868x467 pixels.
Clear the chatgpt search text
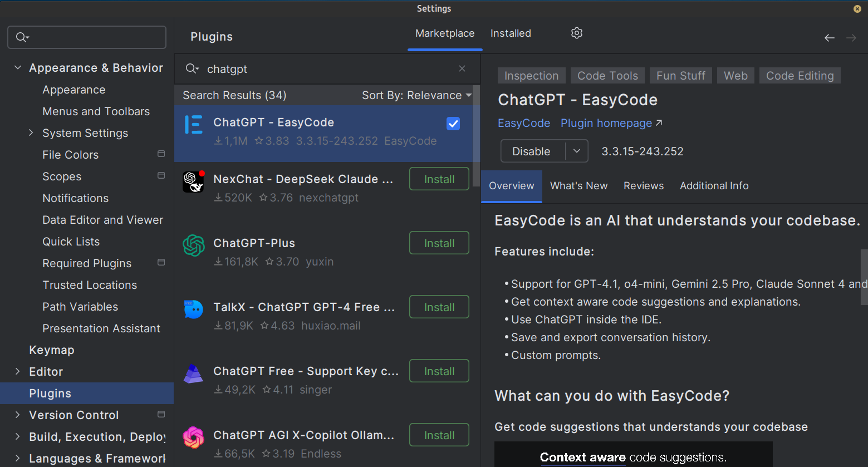pyautogui.click(x=462, y=68)
